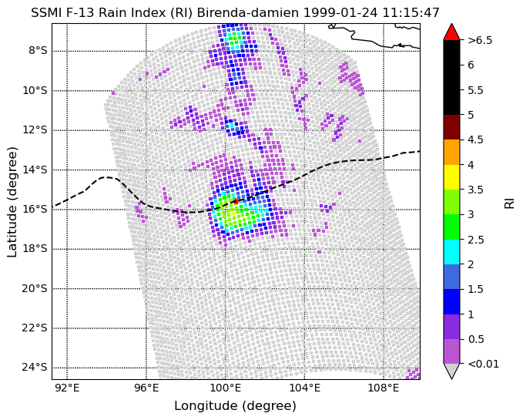
Task: Click the 108°E longitude tick label
Action: click(x=384, y=388)
